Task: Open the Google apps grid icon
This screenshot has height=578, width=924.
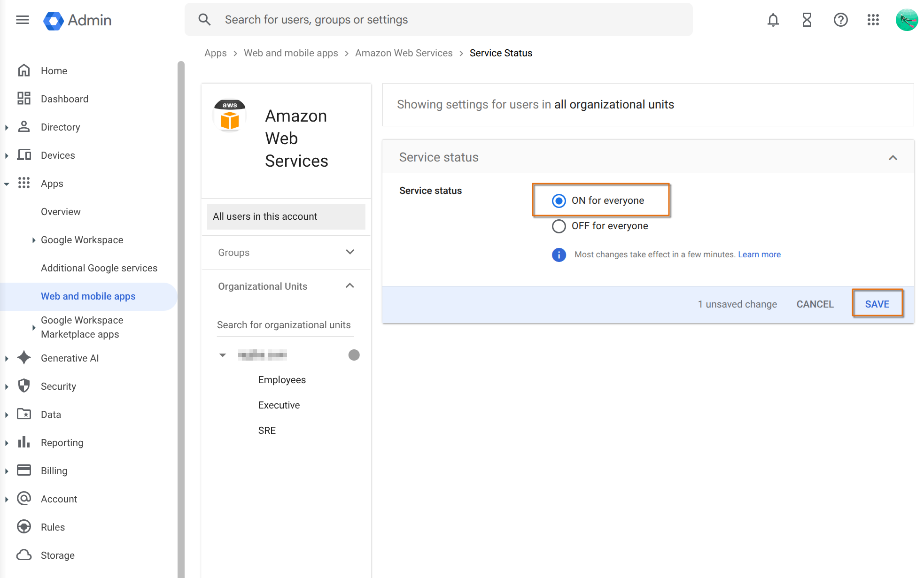Action: [x=873, y=20]
